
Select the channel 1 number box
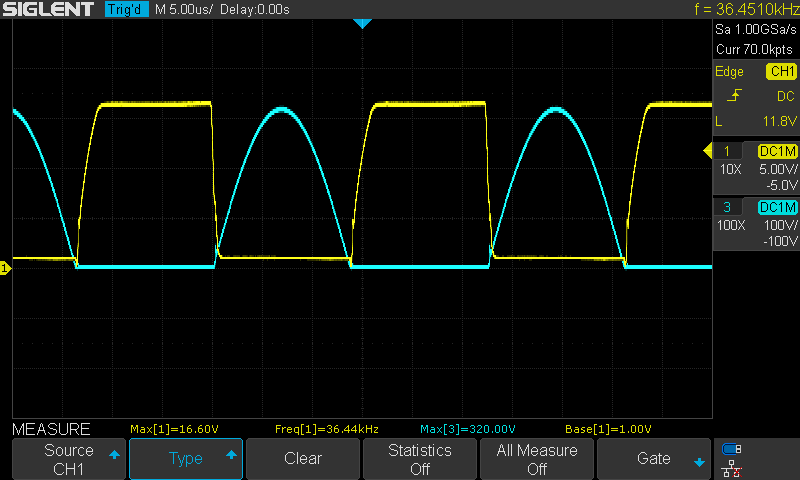coord(727,151)
